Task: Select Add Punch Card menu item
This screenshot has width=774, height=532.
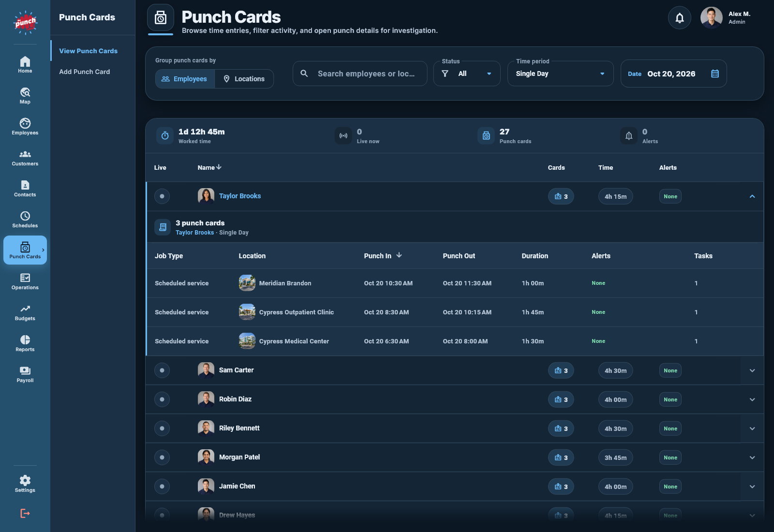Action: (85, 72)
